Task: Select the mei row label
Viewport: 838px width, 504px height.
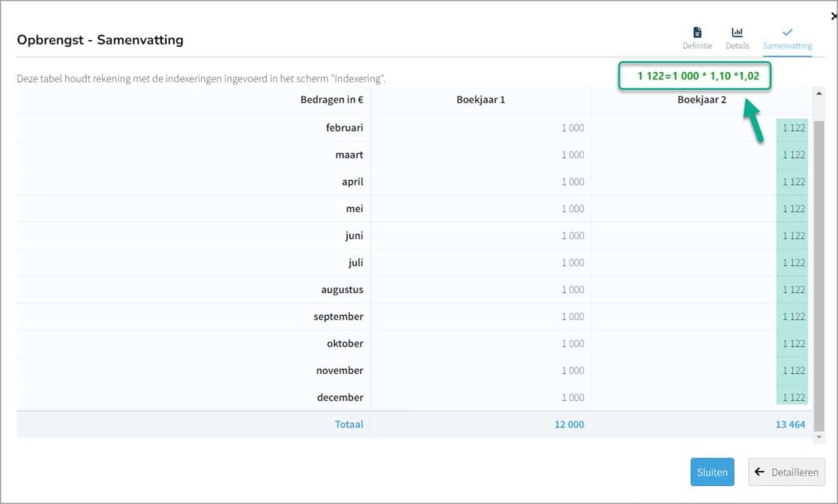Action: [x=354, y=209]
